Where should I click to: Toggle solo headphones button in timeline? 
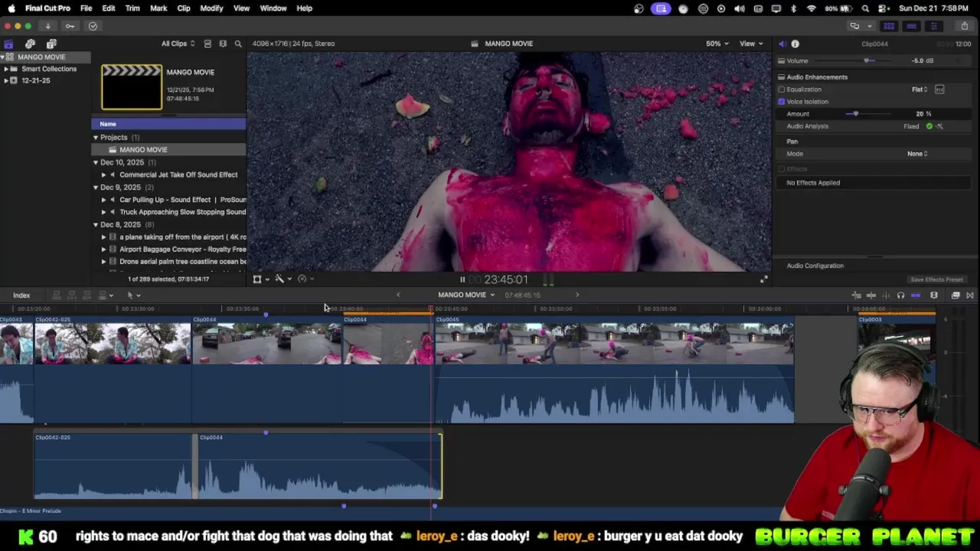tap(900, 295)
